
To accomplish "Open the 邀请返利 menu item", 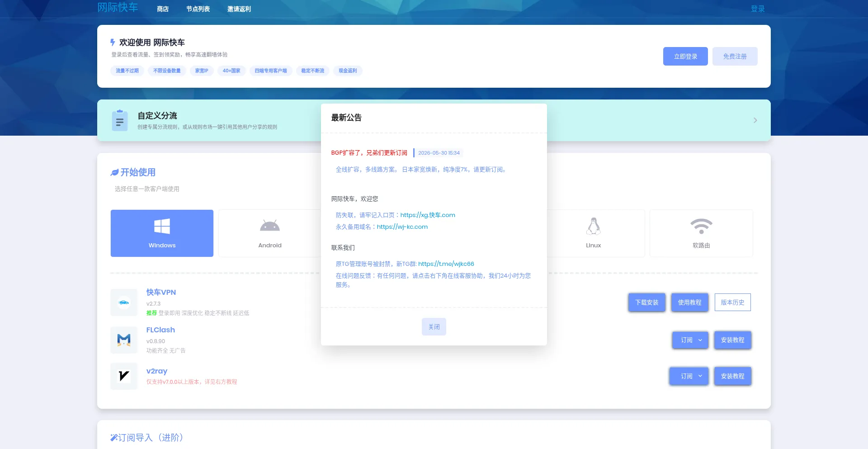I will click(239, 9).
